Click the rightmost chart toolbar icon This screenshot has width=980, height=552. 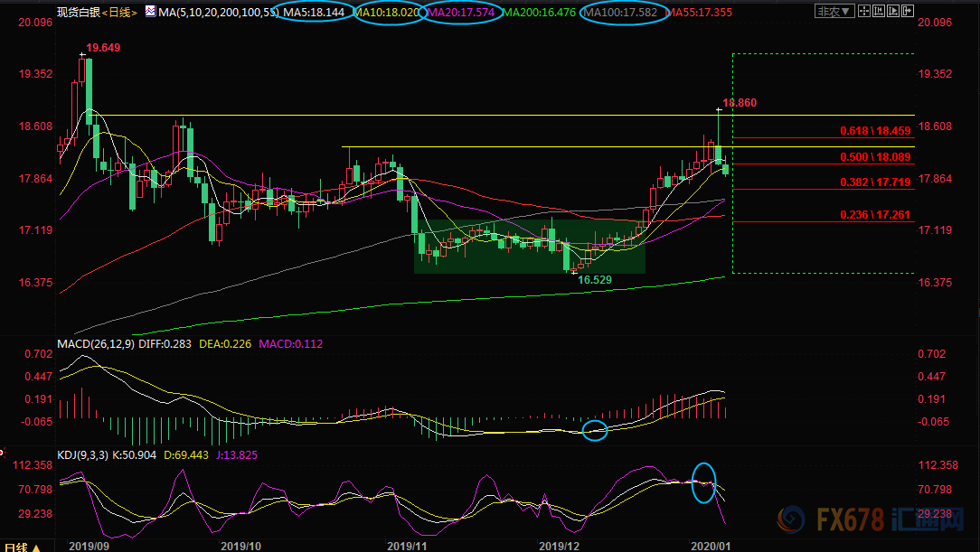click(x=908, y=12)
